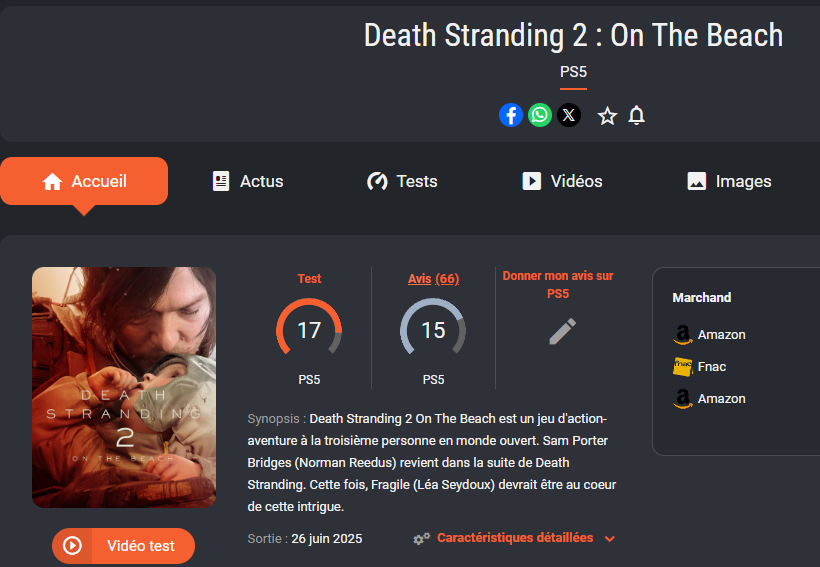820x567 pixels.
Task: Share the game page on Facebook
Action: pyautogui.click(x=510, y=115)
